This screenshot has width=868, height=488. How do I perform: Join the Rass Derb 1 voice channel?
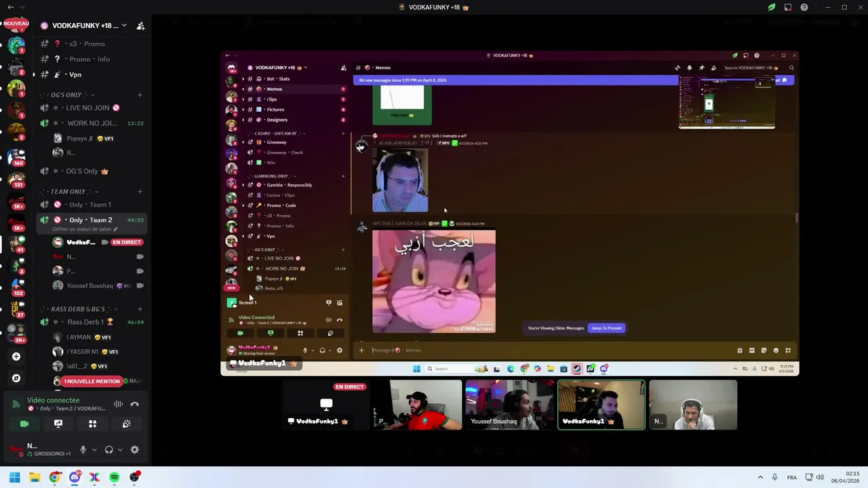point(92,322)
